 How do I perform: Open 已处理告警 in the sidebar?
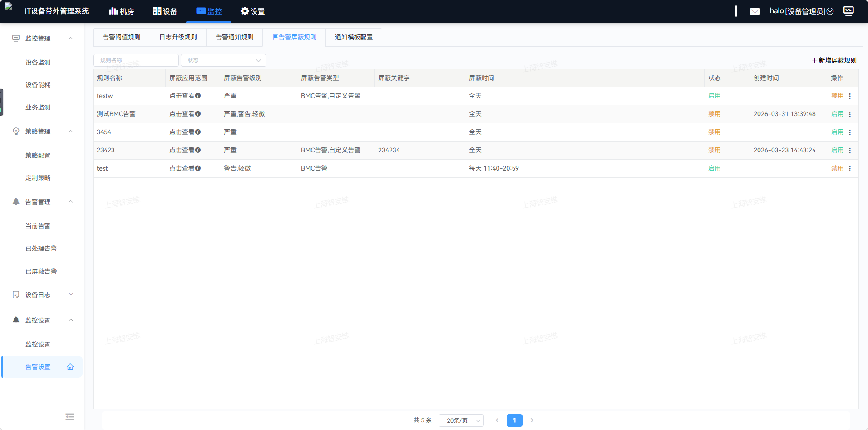[41, 249]
